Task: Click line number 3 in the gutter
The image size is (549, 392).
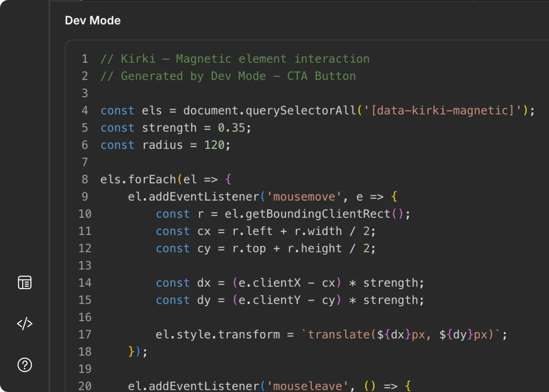Action: point(85,93)
